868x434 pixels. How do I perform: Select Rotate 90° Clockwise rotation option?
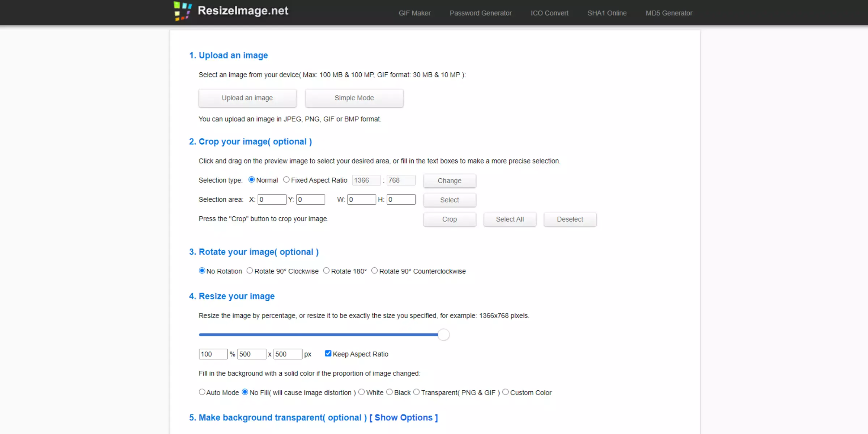(250, 271)
